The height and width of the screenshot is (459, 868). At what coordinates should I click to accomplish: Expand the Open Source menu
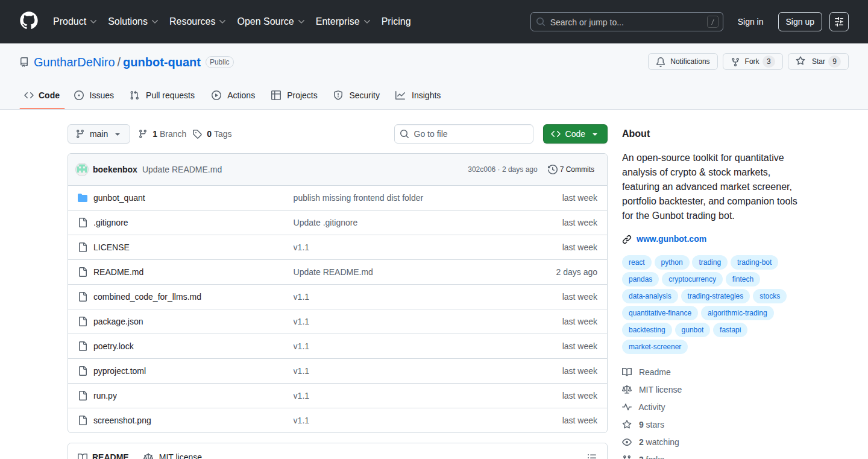(271, 21)
